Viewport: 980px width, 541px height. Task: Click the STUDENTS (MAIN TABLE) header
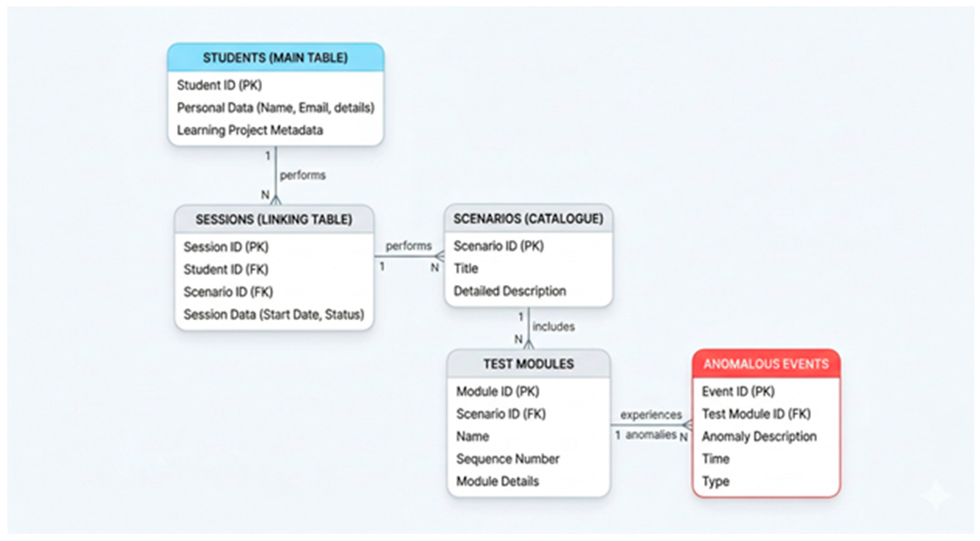pos(275,58)
